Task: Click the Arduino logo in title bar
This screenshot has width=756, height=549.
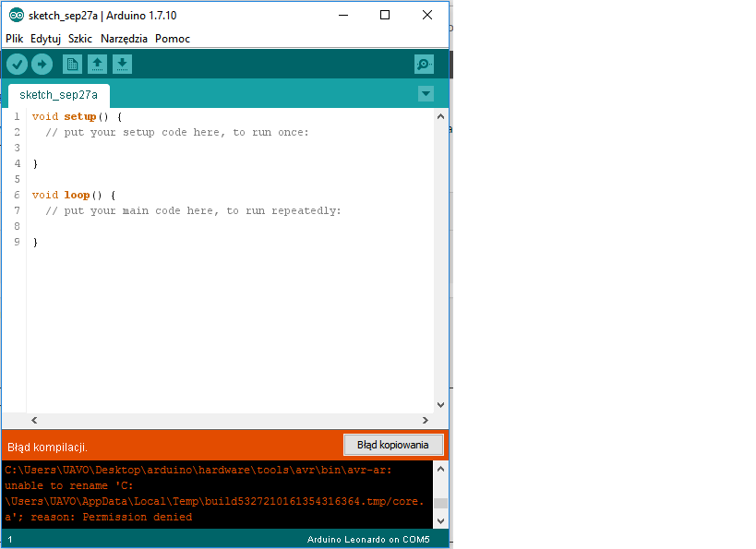Action: (17, 16)
